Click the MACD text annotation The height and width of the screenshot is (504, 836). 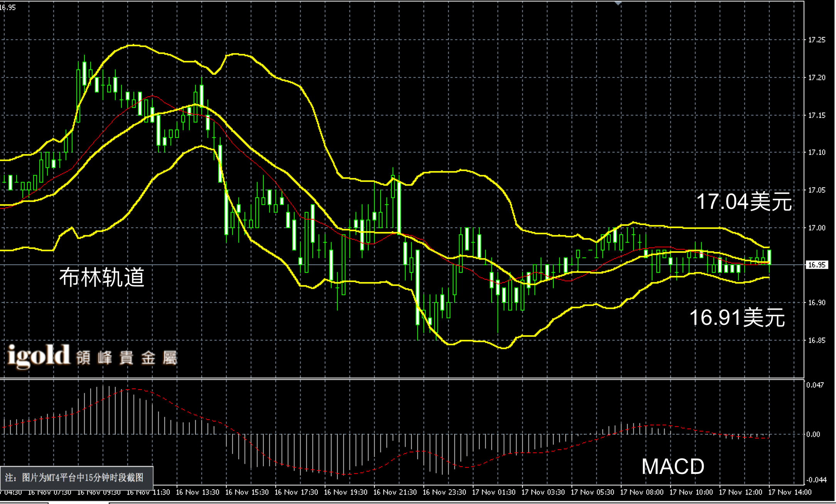point(673,466)
